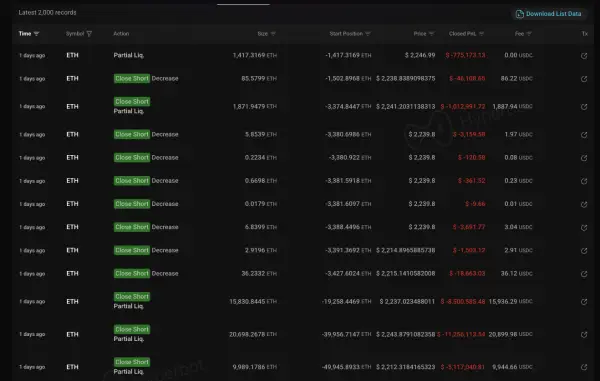Viewport: 600px width, 381px height.
Task: Open transaction link for 1,871.9479 ETH row
Action: [x=584, y=107]
